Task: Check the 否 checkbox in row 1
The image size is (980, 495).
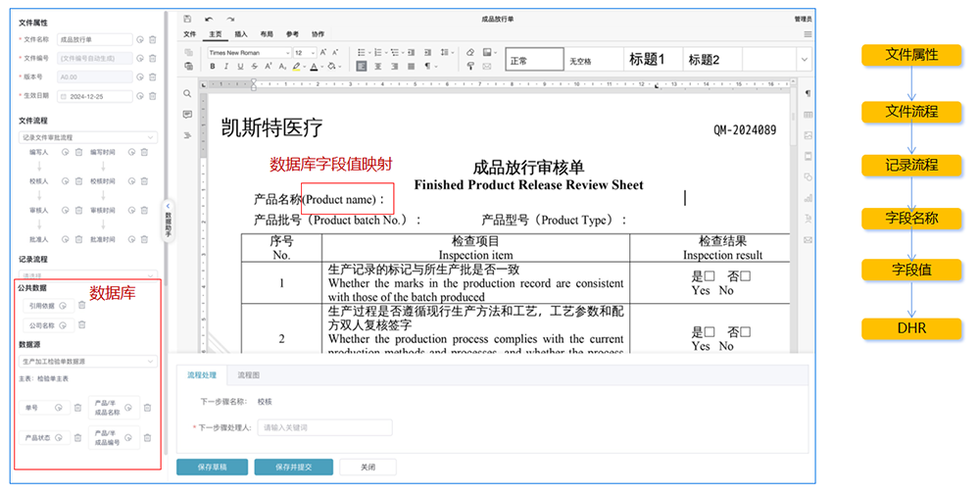Action: pyautogui.click(x=745, y=277)
